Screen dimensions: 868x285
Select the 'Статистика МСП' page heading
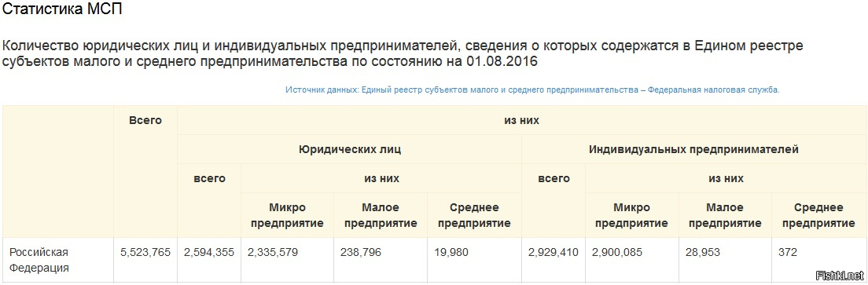click(63, 9)
